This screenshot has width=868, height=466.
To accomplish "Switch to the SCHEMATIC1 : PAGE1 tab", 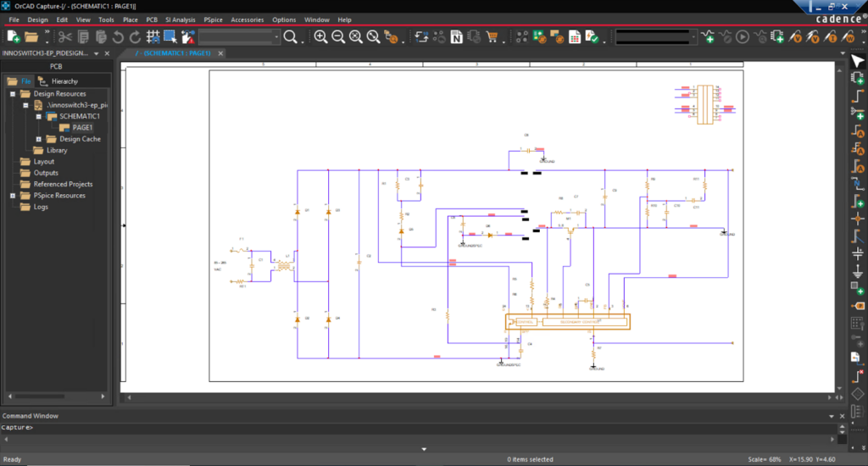I will coord(173,53).
